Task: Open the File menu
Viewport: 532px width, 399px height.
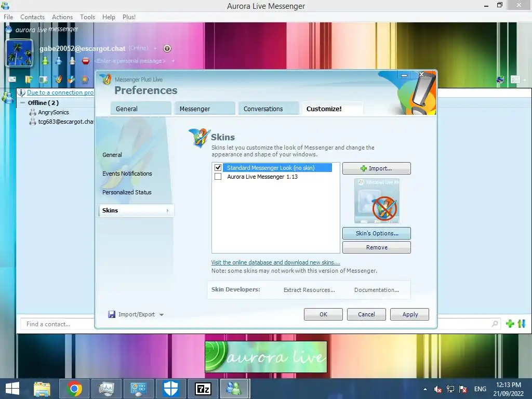Action: (x=8, y=17)
